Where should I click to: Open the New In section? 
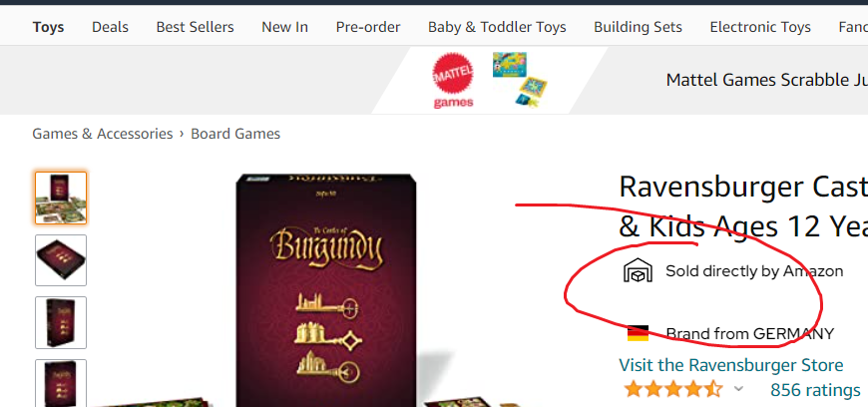tap(285, 27)
